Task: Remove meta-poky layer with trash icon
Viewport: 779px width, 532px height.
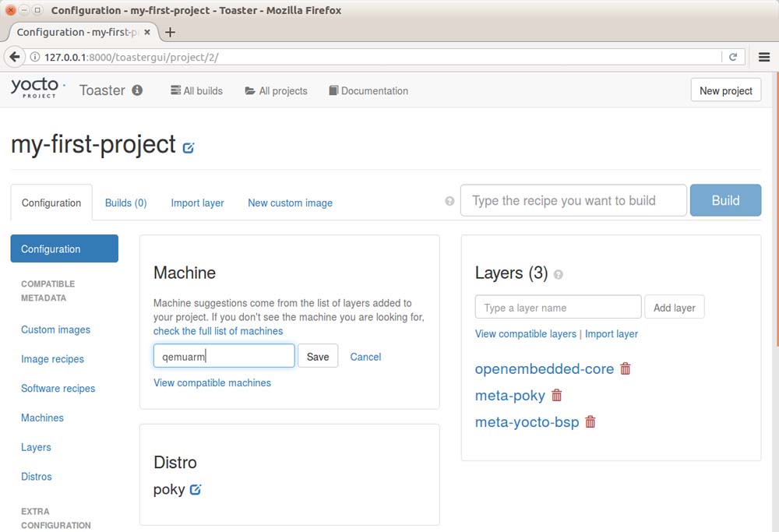Action: (556, 396)
